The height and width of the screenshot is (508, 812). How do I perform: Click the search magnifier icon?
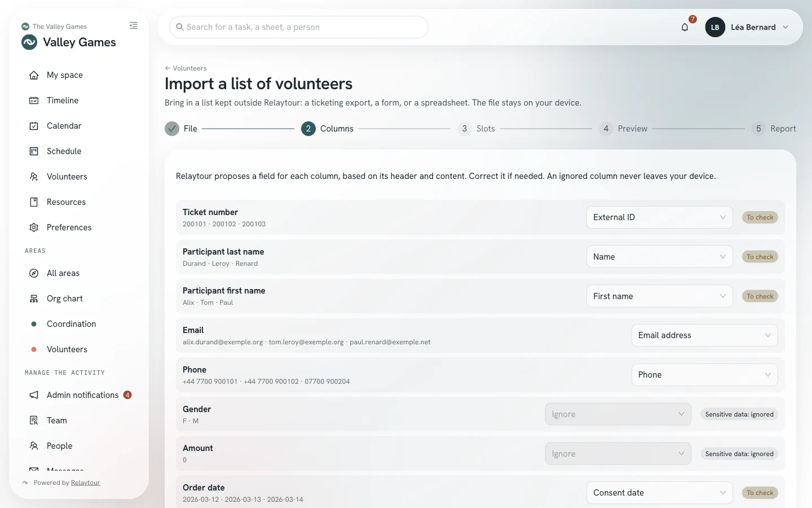180,27
